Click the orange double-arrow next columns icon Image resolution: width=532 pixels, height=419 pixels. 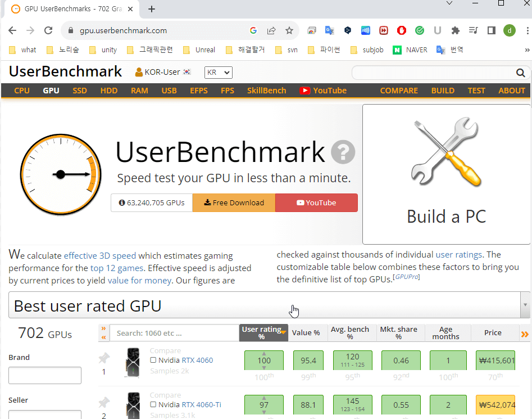pyautogui.click(x=525, y=334)
